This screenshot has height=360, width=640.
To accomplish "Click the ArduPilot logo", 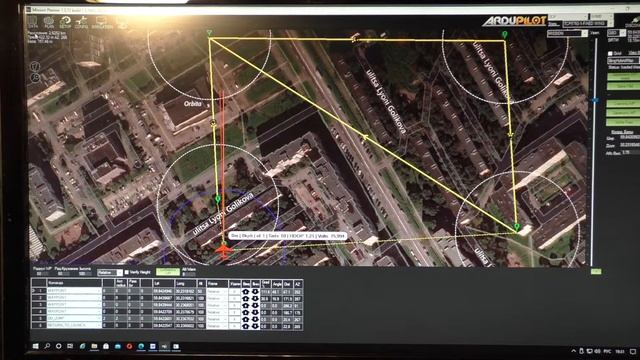I will (514, 20).
